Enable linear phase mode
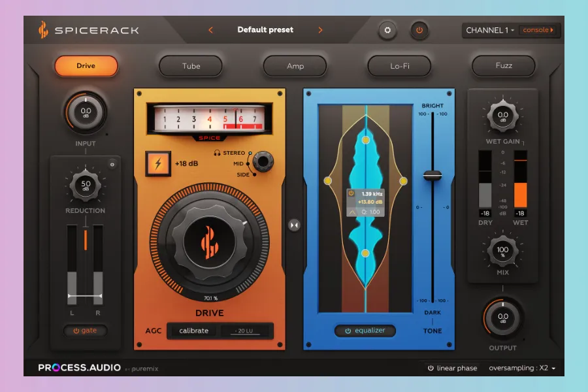The image size is (588, 392). [x=452, y=368]
